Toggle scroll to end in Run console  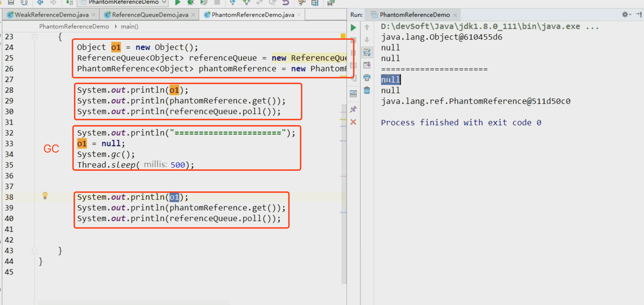(367, 65)
